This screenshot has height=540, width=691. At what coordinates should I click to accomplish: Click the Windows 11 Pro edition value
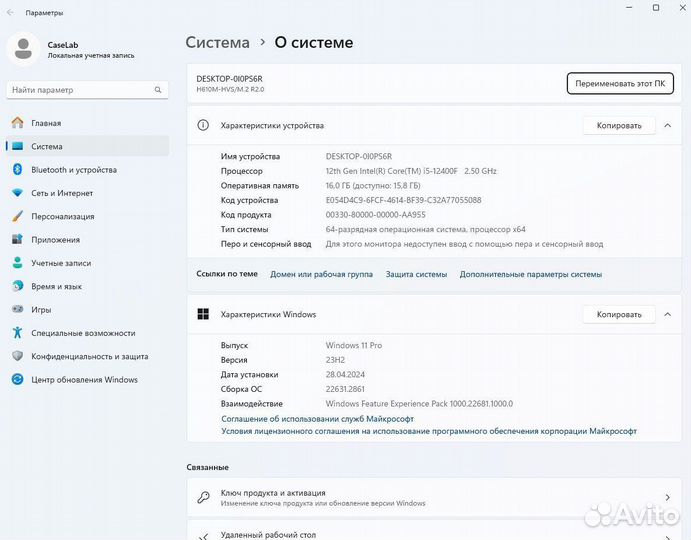tap(354, 345)
